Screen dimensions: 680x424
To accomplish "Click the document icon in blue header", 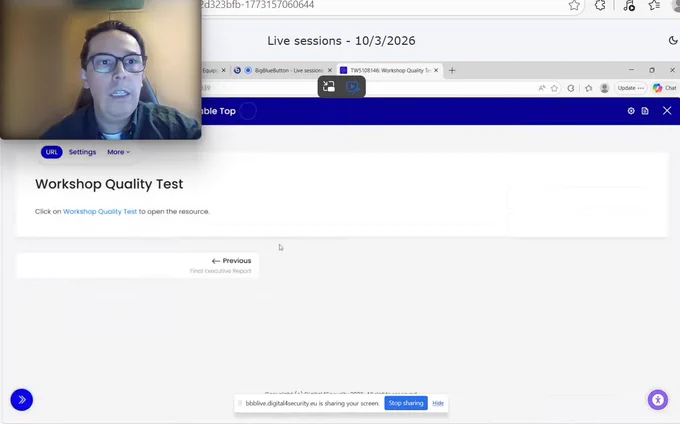I will (x=645, y=111).
